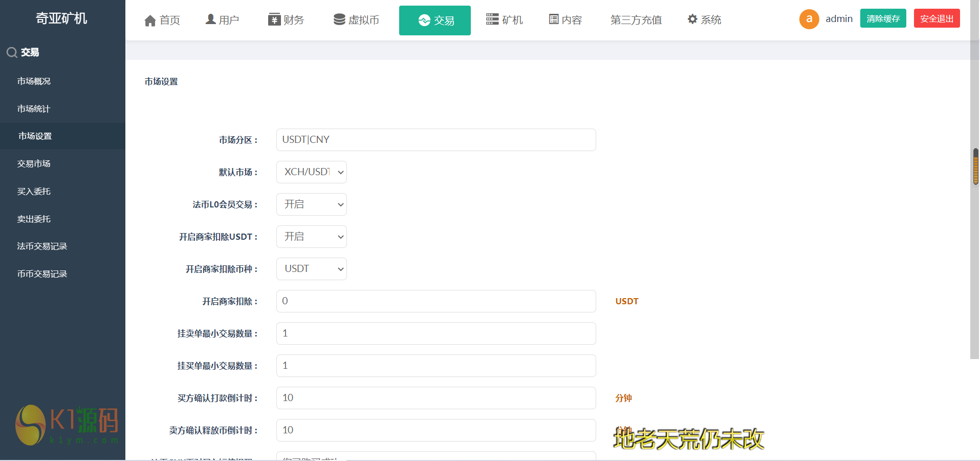
Task: Open the 财务 navigation item
Action: pyautogui.click(x=286, y=20)
